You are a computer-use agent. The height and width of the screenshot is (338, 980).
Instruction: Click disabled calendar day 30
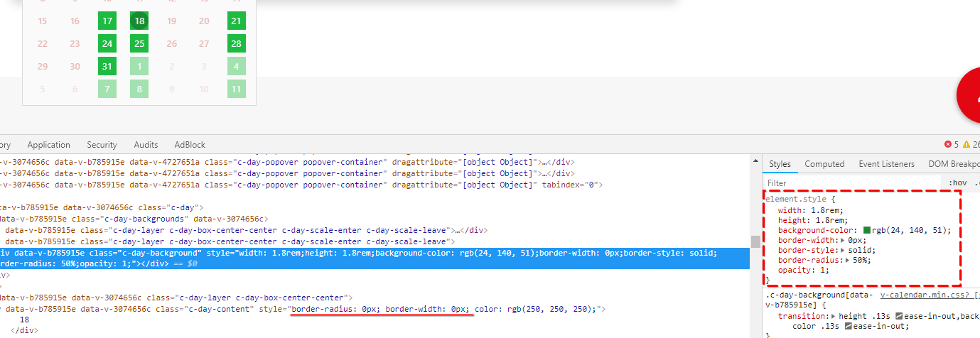pos(75,67)
